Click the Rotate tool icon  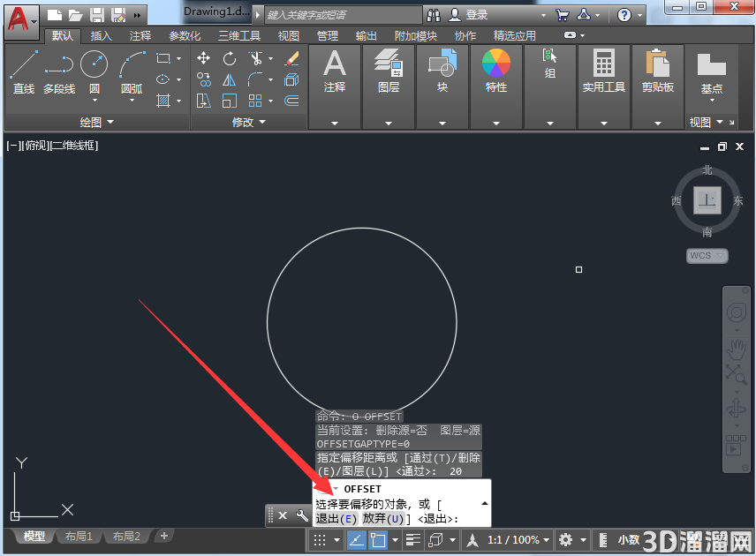[x=230, y=58]
